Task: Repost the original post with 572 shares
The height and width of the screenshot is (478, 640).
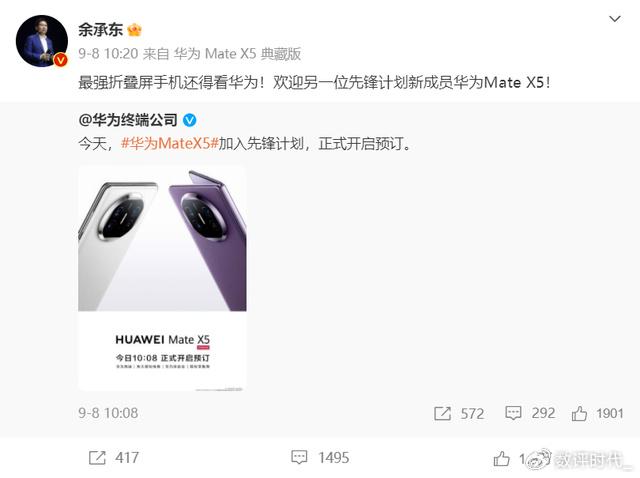Action: tap(442, 414)
